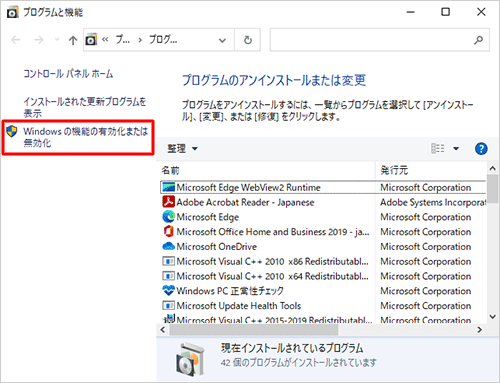Viewport: 500px width, 383px height.
Task: Click the Visual C++ 2010 x64 icon
Action: (x=168, y=276)
